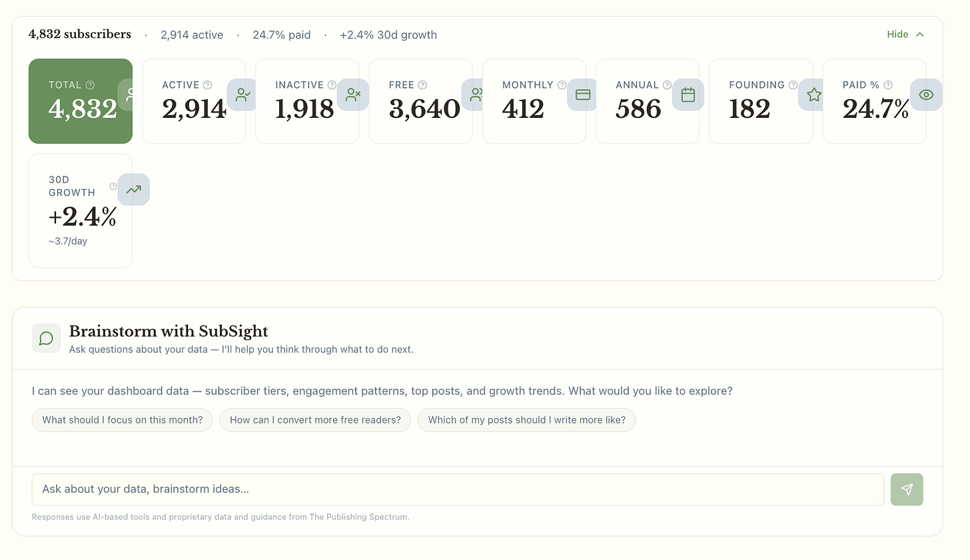Click the calendar icon on Annual card
Image resolution: width=970 pixels, height=560 pixels.
[x=688, y=95]
